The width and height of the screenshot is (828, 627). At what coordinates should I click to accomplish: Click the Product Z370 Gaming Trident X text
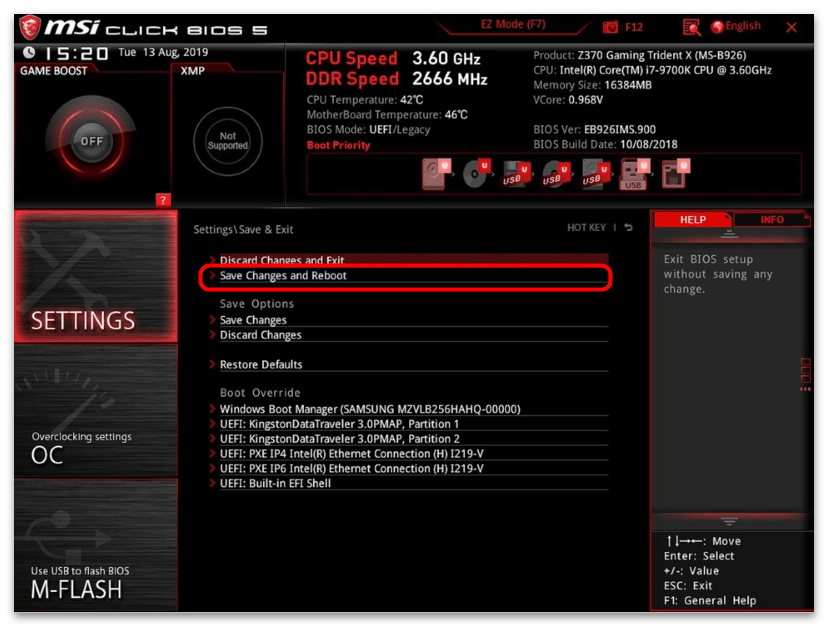639,55
